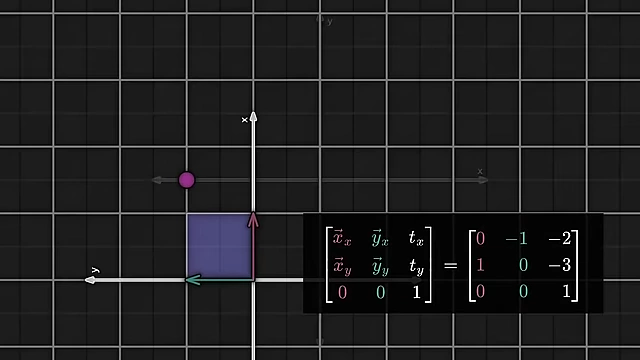Click the -2 matrix entry

pos(560,238)
